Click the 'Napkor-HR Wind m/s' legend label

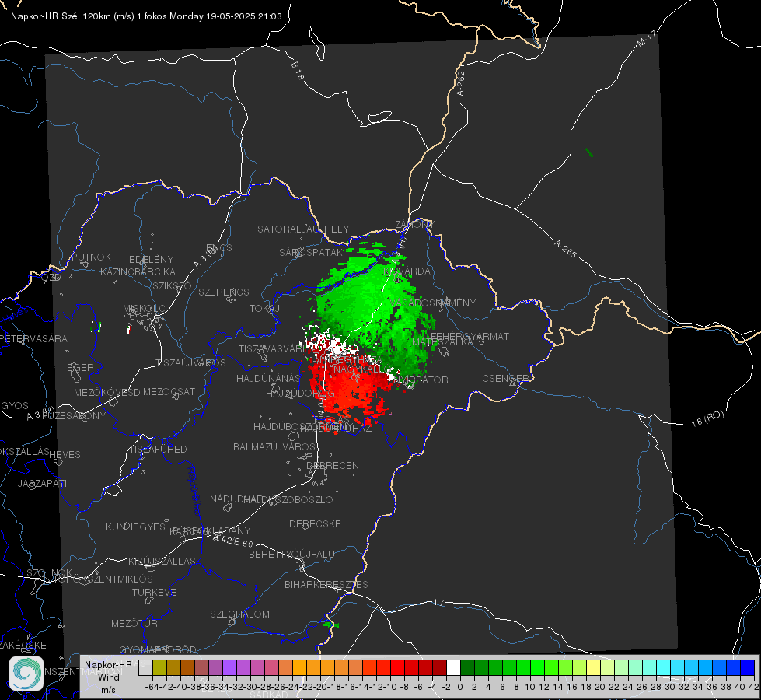tap(108, 677)
